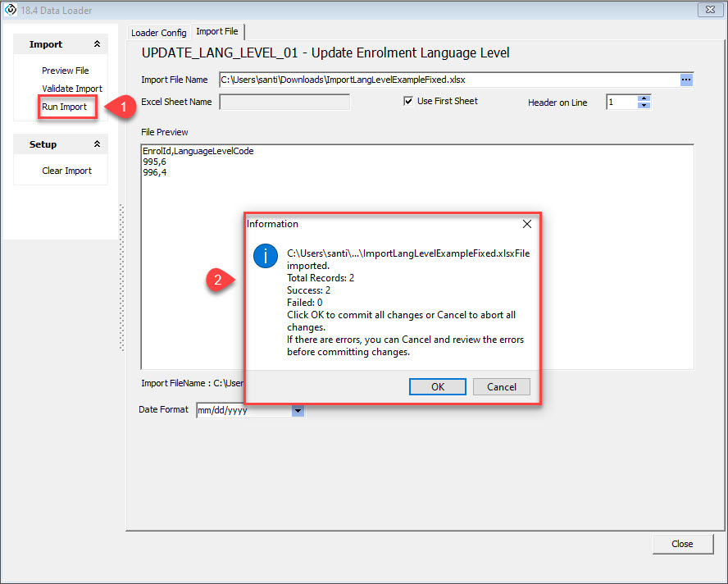Close the Information dialog with X
Viewport: 728px width, 584px height.
click(x=527, y=224)
